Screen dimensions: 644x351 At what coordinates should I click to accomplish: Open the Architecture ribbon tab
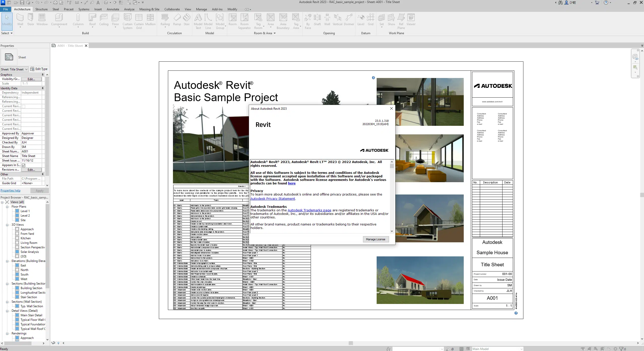pos(22,9)
